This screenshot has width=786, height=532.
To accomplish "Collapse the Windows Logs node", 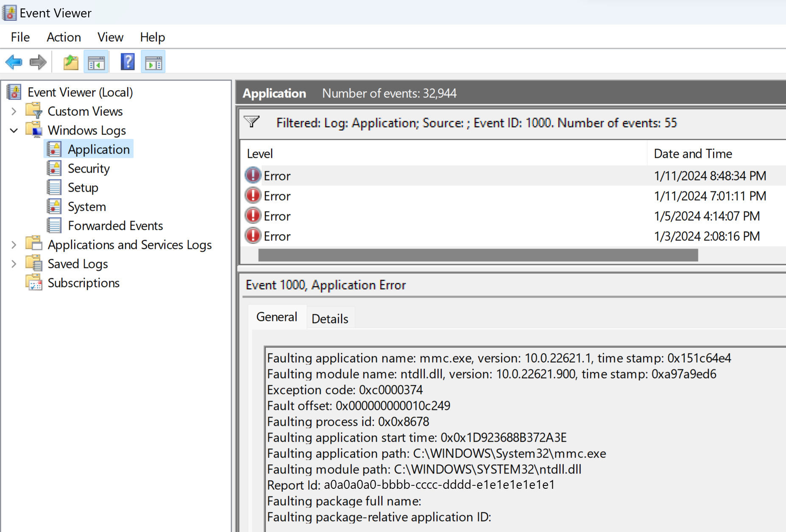I will [14, 130].
